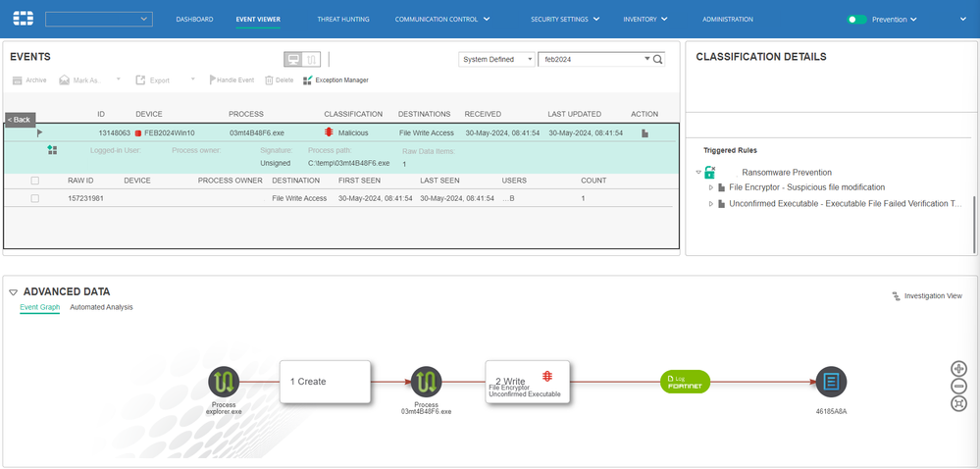Click the rule icon beside Unconfirmed Executable
Screen dimensions: 980x469
(721, 204)
